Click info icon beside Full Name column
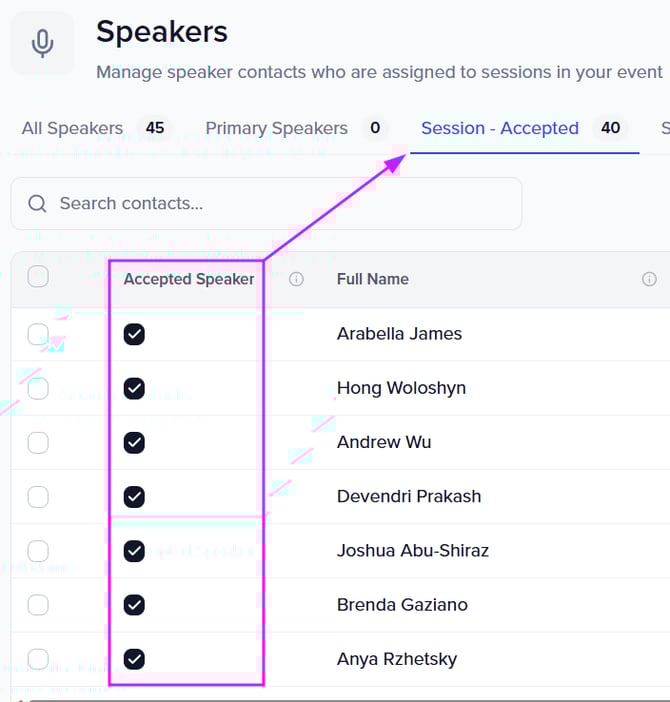Image resolution: width=670 pixels, height=702 pixels. point(649,280)
